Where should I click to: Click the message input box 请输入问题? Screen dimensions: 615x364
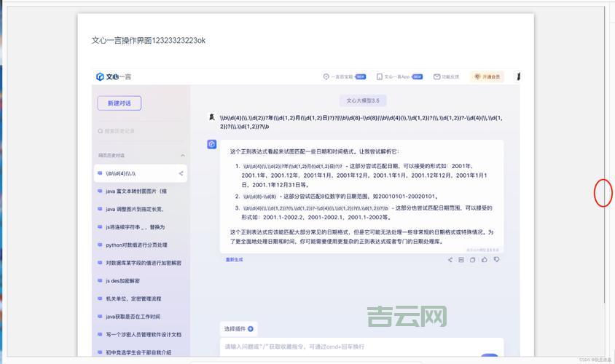click(361, 347)
